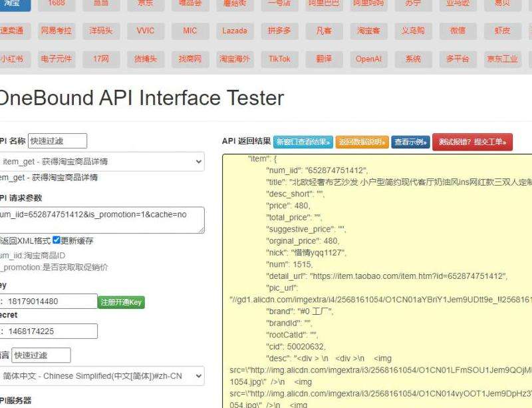Select the 找商网 tab
Viewport: 532px width, 408px height.
point(190,59)
